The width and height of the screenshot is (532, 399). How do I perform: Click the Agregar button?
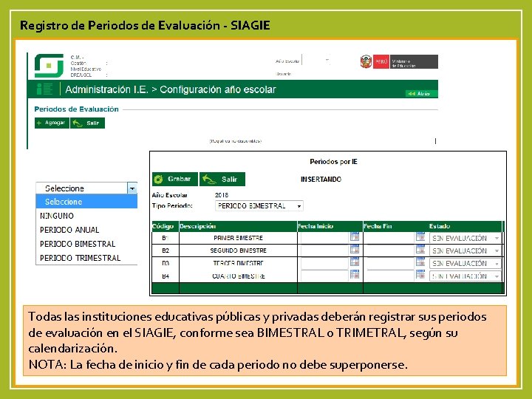(52, 123)
